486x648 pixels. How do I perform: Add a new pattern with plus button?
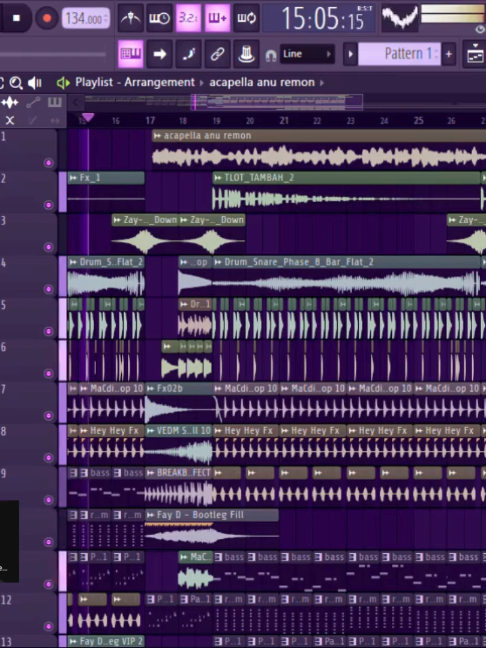(449, 54)
